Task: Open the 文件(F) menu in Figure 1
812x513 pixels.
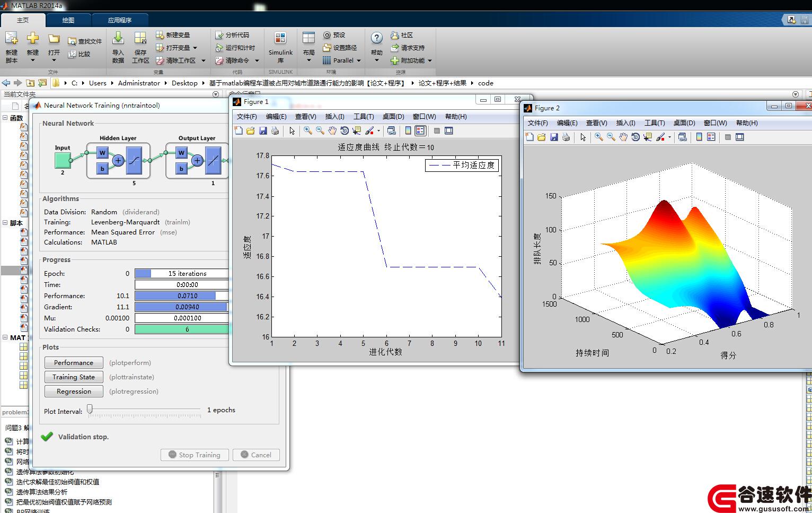Action: [246, 117]
